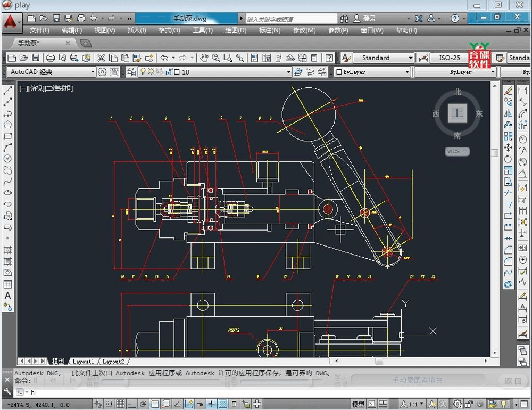
Task: Open the Table creation tool
Action: tap(7, 282)
